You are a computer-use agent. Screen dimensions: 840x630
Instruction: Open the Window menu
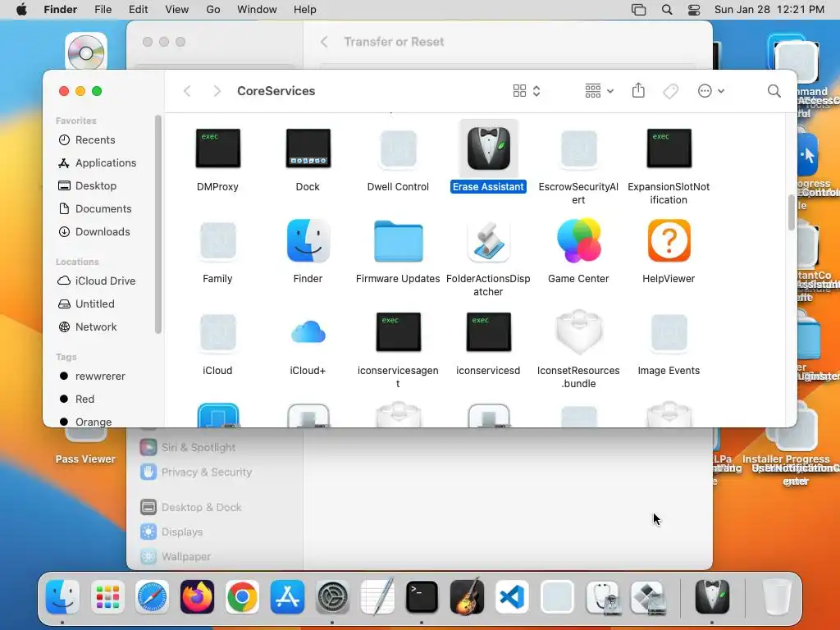[x=257, y=10]
